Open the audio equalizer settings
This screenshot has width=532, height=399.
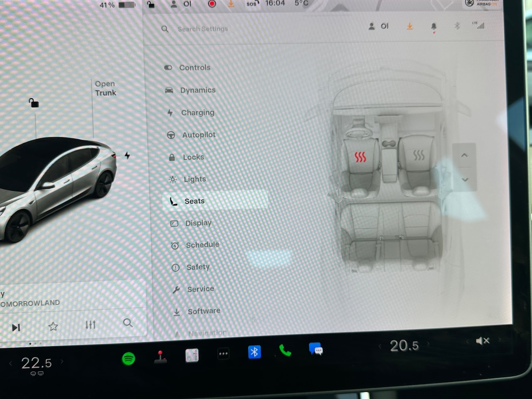[x=91, y=325]
